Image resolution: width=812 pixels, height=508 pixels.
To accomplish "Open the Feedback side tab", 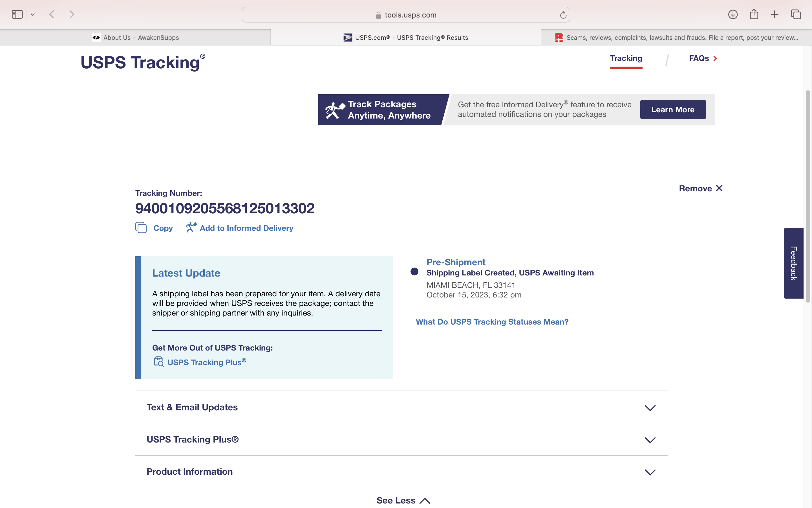I will pyautogui.click(x=793, y=263).
